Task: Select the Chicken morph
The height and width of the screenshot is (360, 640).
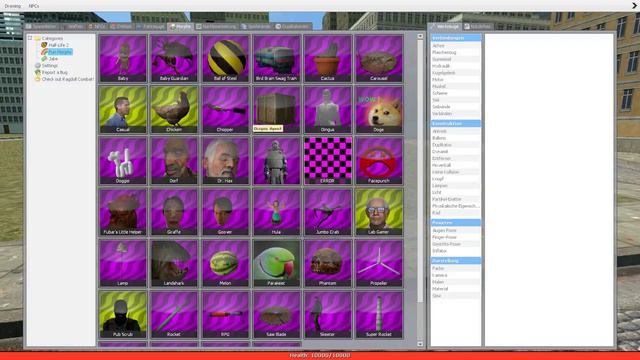Action: pyautogui.click(x=174, y=110)
